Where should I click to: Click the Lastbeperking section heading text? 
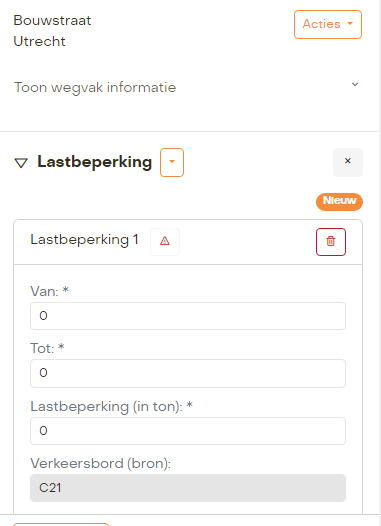pyautogui.click(x=95, y=162)
